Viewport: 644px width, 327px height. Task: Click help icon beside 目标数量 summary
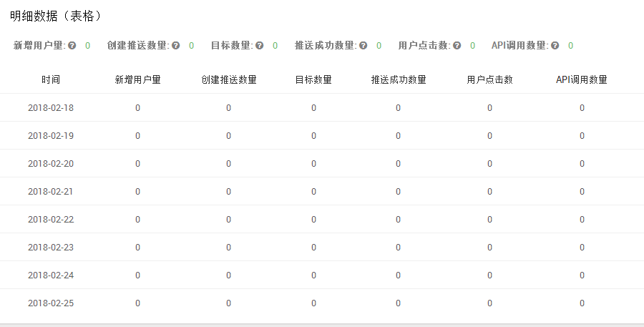pyautogui.click(x=259, y=46)
